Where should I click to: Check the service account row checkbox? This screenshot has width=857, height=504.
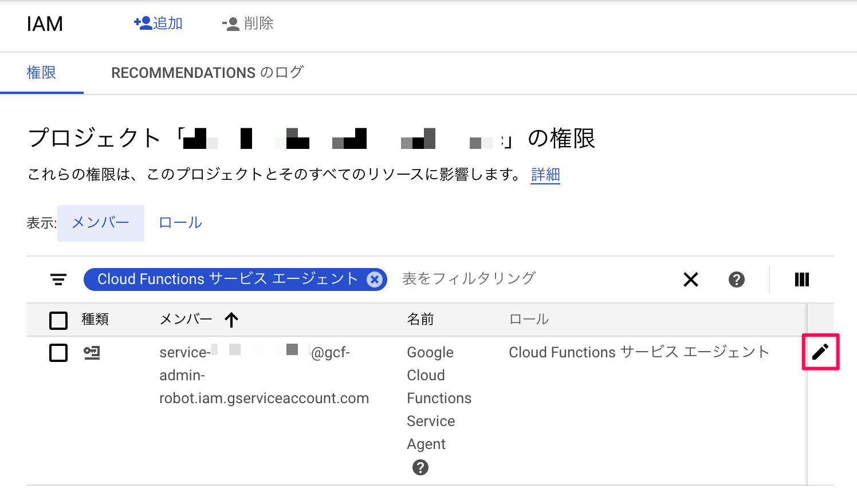click(58, 353)
